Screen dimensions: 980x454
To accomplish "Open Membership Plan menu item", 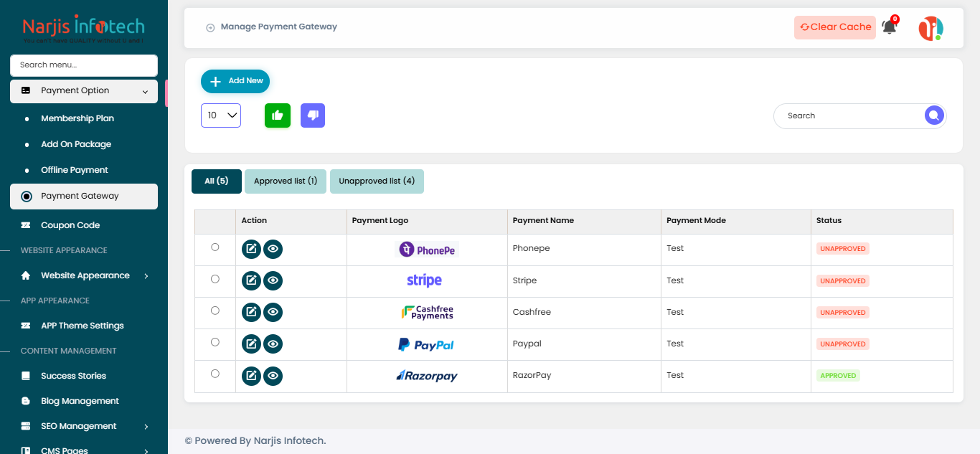I will point(77,118).
